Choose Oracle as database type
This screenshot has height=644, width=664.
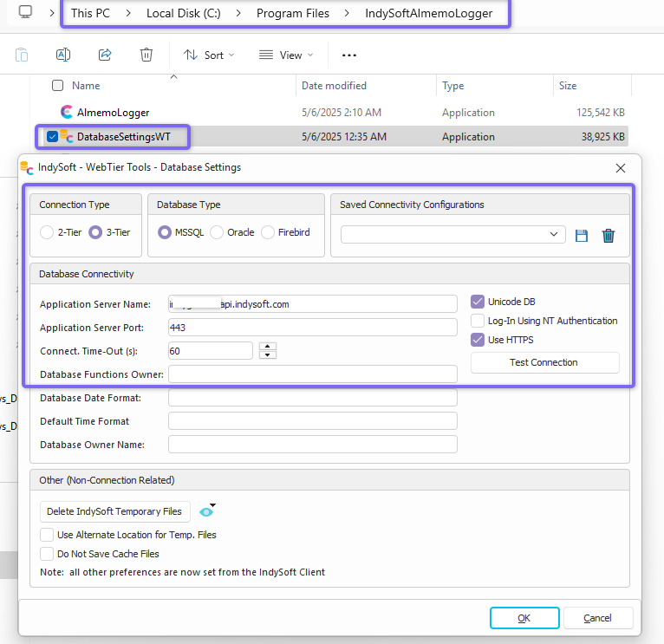coord(218,232)
